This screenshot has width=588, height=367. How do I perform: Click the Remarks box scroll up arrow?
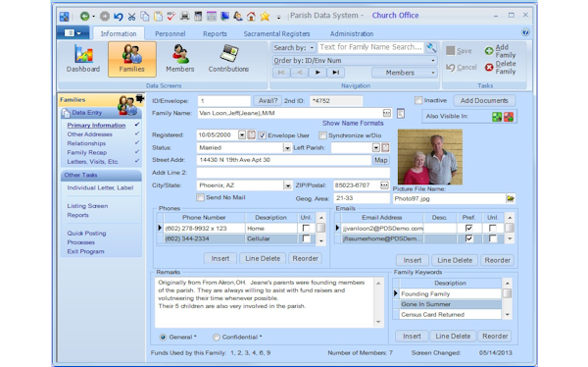click(x=378, y=283)
